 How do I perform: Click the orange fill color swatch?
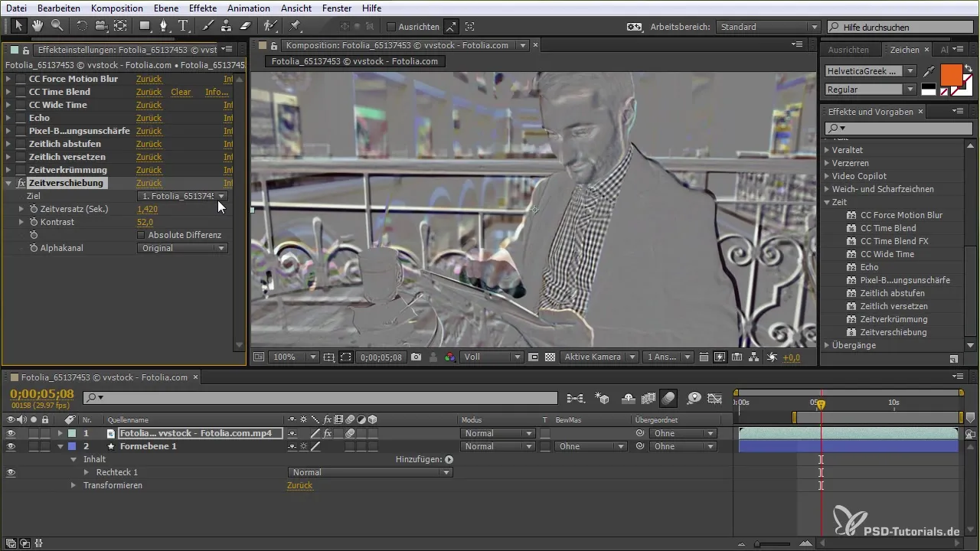[950, 75]
